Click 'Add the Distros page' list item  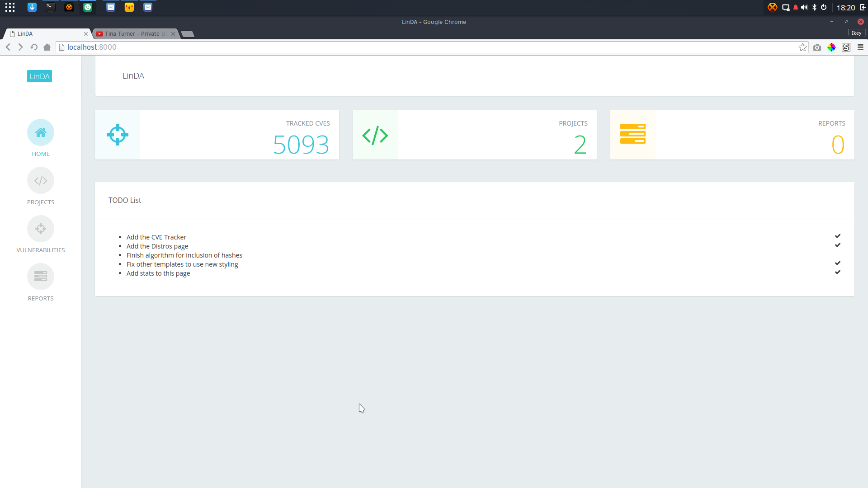pyautogui.click(x=157, y=246)
